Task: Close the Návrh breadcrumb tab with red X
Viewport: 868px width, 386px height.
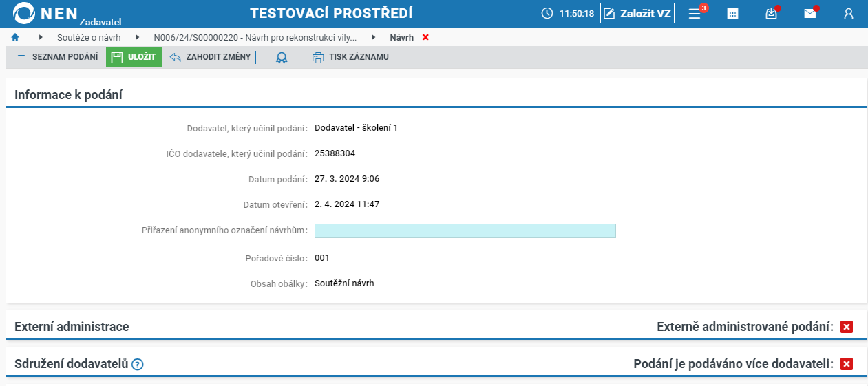Action: pyautogui.click(x=425, y=37)
